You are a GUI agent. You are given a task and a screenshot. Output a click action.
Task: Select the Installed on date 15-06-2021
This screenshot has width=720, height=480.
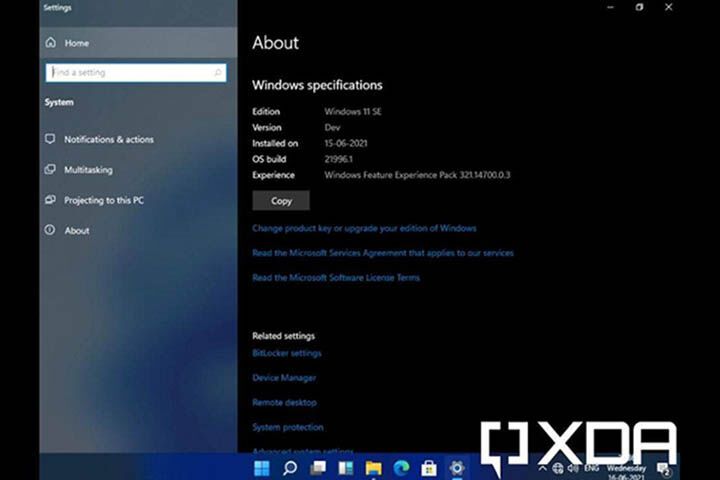346,143
